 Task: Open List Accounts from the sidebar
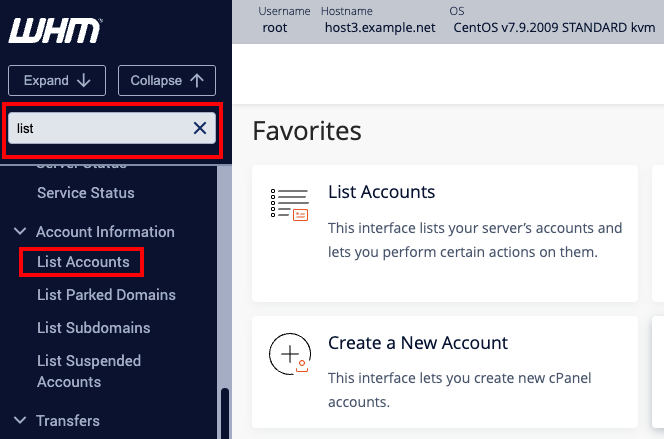pyautogui.click(x=83, y=262)
